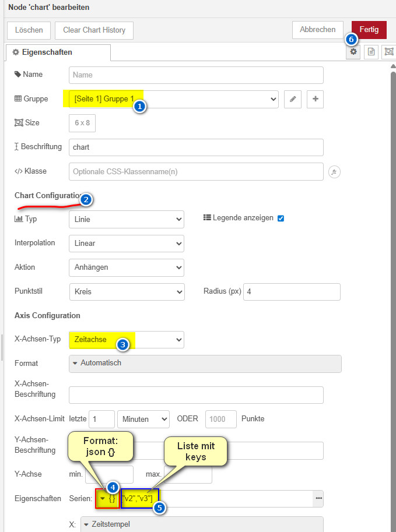The width and height of the screenshot is (396, 532).
Task: Open the Minuten unit dropdown
Action: pyautogui.click(x=143, y=419)
